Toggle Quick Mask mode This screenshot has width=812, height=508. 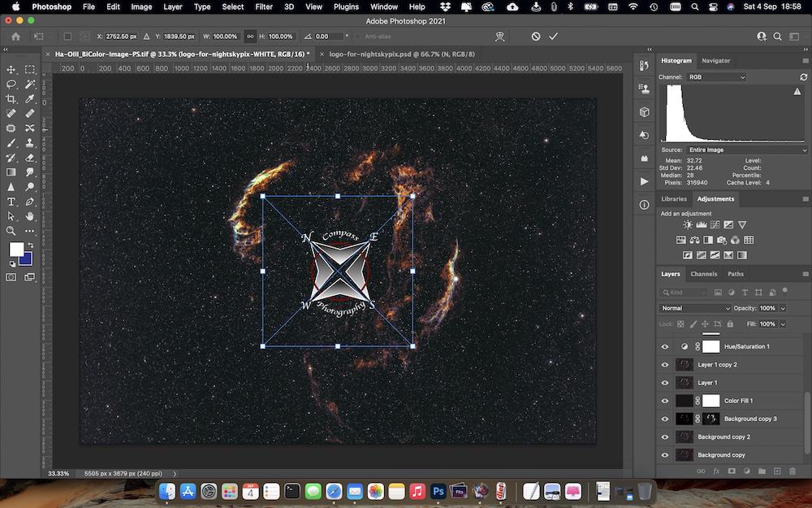[11, 277]
